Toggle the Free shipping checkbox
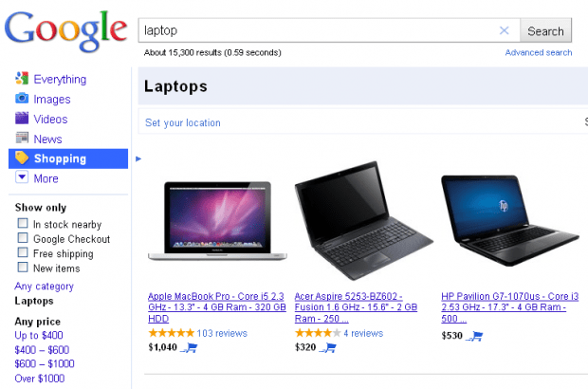 [23, 252]
